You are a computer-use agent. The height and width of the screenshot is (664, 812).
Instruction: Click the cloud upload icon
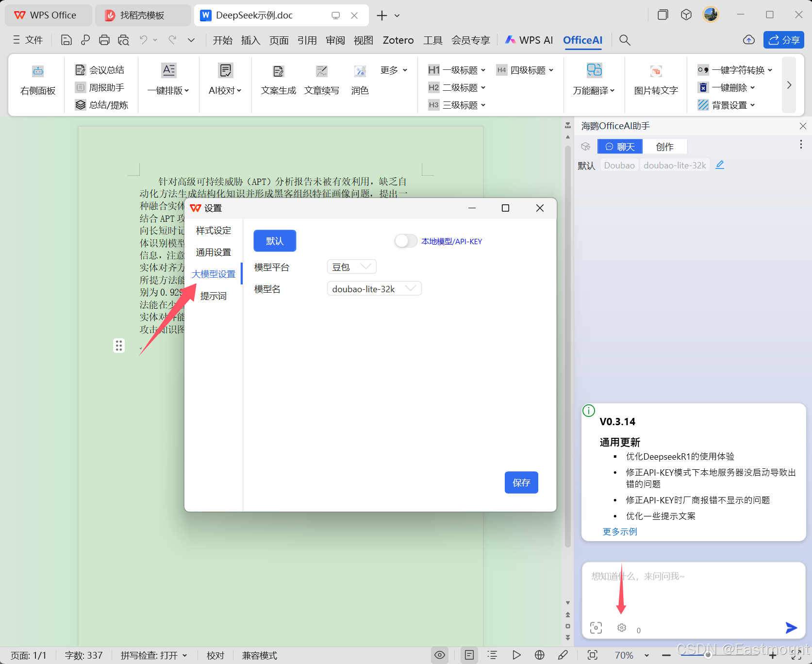pos(749,40)
